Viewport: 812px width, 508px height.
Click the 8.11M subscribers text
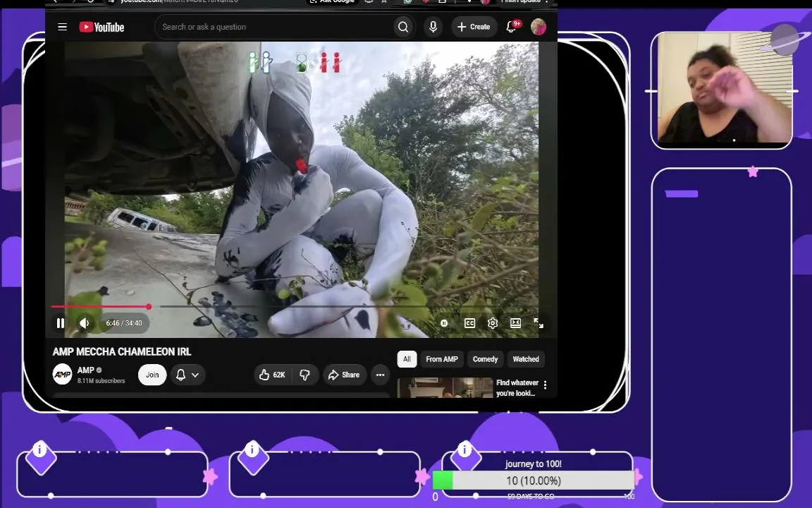coord(101,380)
